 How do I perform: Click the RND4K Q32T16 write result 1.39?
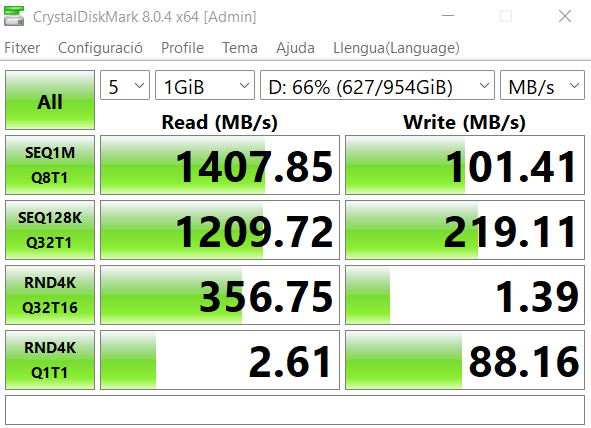pos(465,295)
